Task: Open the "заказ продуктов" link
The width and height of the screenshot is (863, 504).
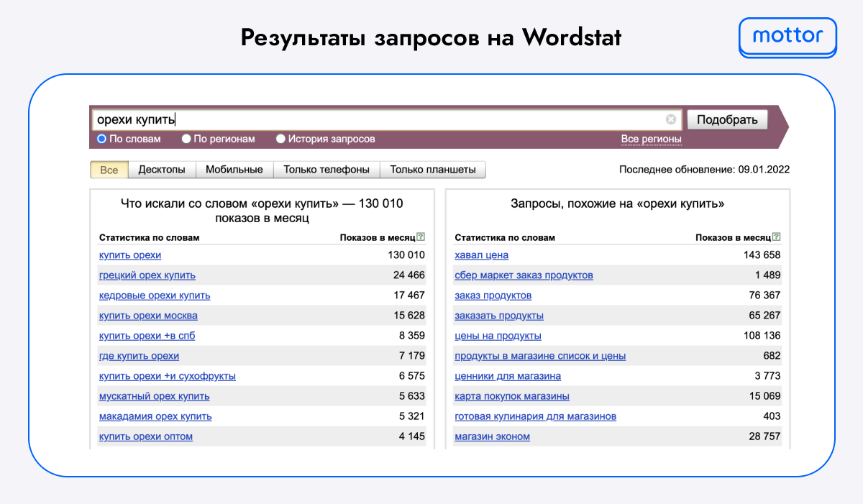Action: click(x=493, y=295)
